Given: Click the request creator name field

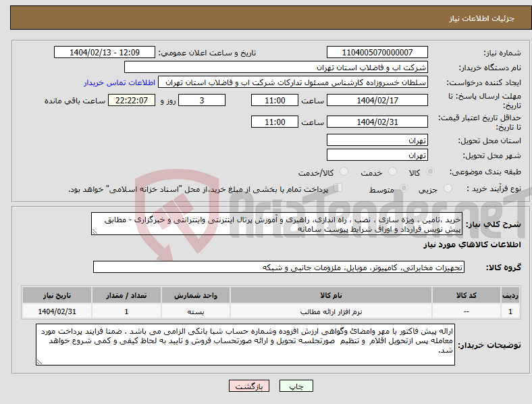Looking at the screenshot, I should point(293,82).
